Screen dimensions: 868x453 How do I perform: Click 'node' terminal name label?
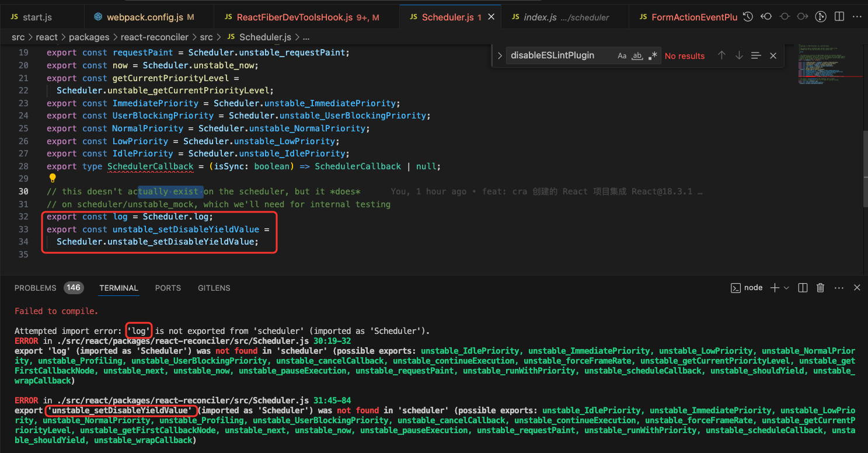754,288
